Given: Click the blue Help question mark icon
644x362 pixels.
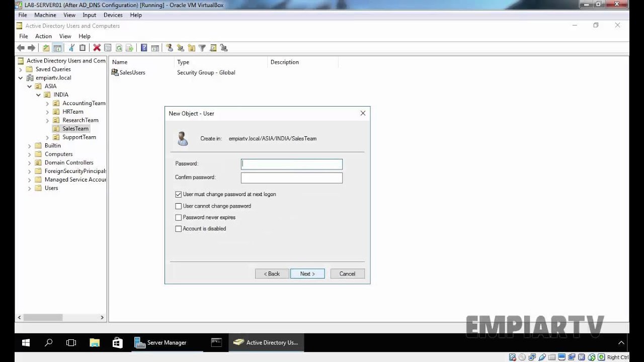Looking at the screenshot, I should coord(144,48).
